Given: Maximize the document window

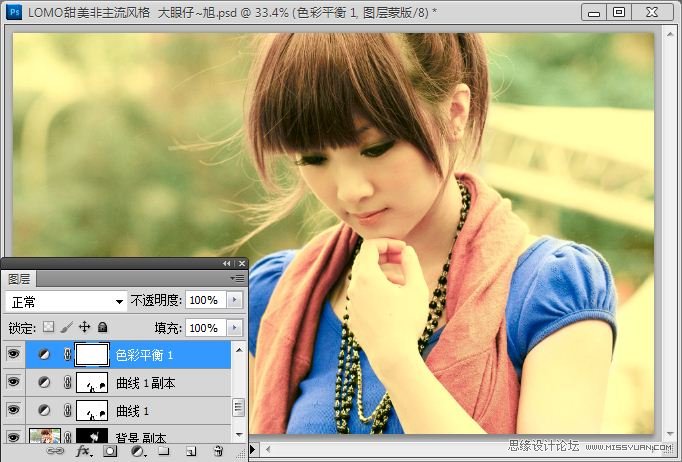Looking at the screenshot, I should pyautogui.click(x=618, y=12).
